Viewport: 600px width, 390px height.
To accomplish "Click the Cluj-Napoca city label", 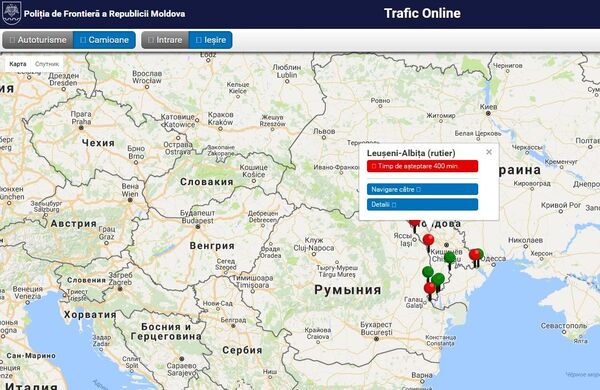I will point(314,248).
